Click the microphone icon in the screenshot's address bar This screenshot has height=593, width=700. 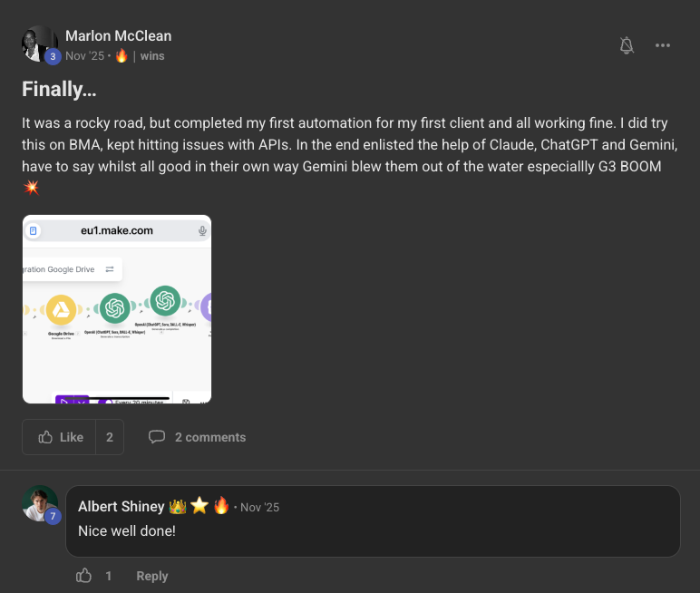pyautogui.click(x=202, y=231)
